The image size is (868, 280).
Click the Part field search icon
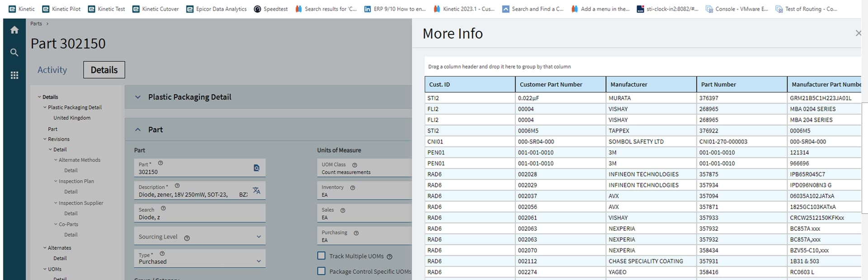coord(256,168)
